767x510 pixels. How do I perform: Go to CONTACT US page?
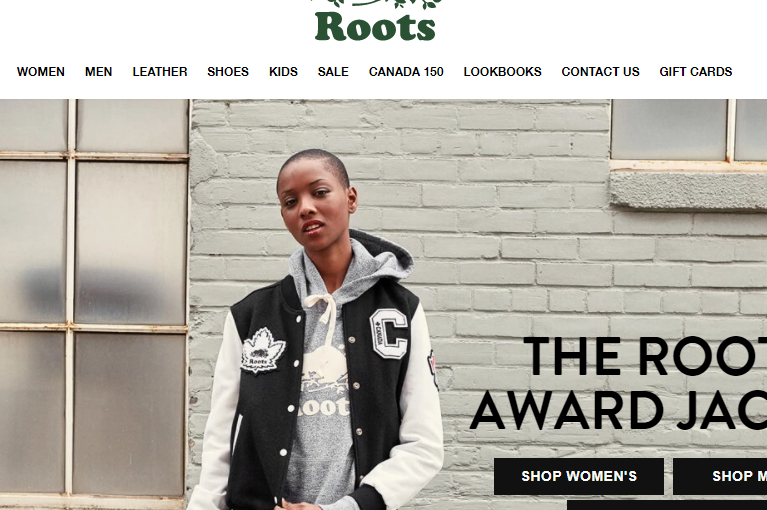click(600, 72)
